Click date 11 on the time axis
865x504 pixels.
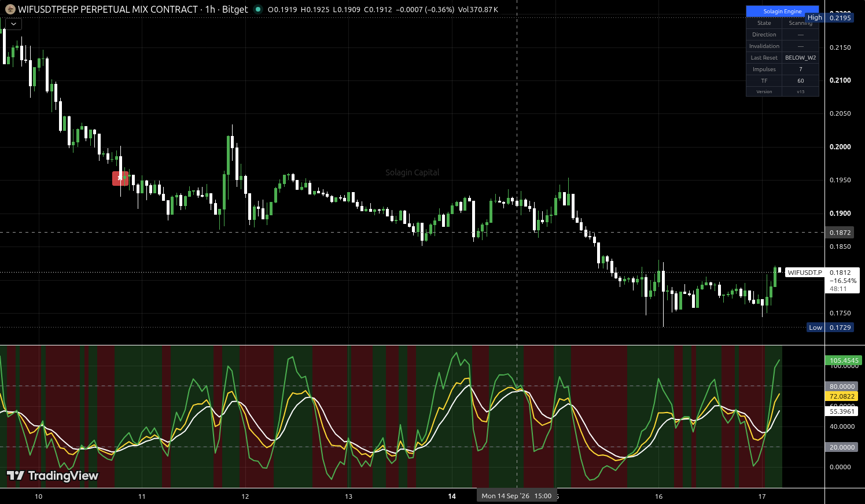coord(142,496)
